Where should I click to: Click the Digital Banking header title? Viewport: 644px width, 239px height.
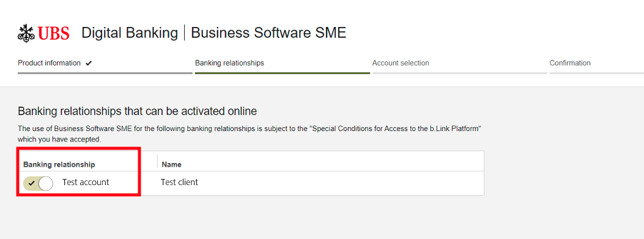tap(130, 33)
